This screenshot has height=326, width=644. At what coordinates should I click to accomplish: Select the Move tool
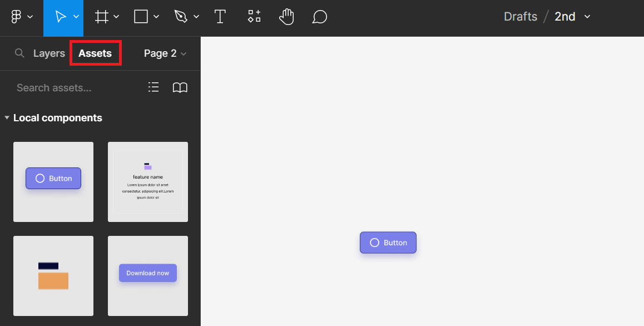(60, 17)
